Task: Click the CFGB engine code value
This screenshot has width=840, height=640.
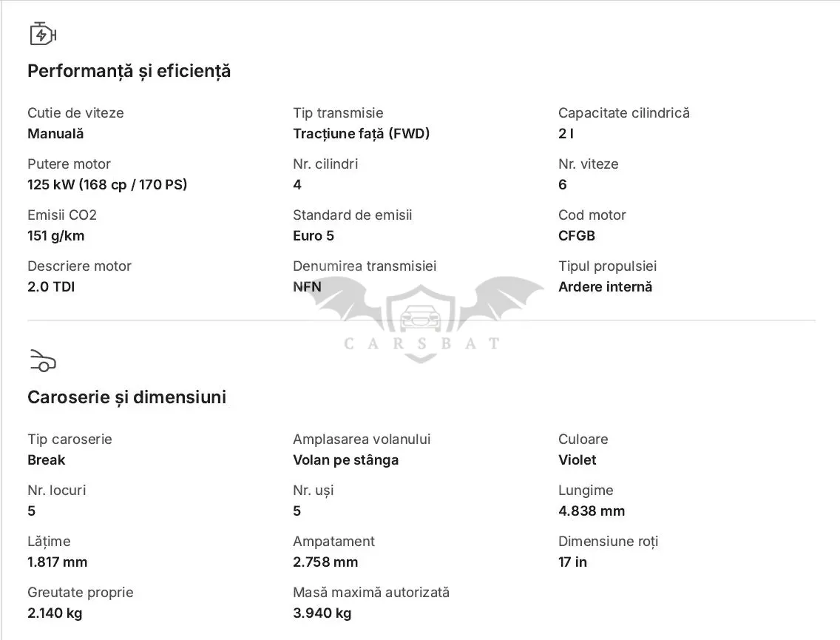Action: tap(577, 236)
